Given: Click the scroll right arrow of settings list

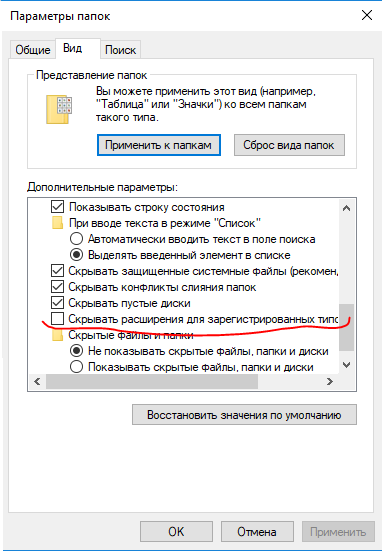Looking at the screenshot, I should coord(330,381).
